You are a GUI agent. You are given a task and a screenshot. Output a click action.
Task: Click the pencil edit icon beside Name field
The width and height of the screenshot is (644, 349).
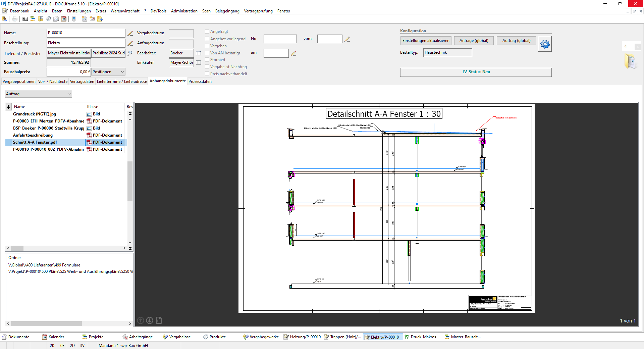[130, 33]
